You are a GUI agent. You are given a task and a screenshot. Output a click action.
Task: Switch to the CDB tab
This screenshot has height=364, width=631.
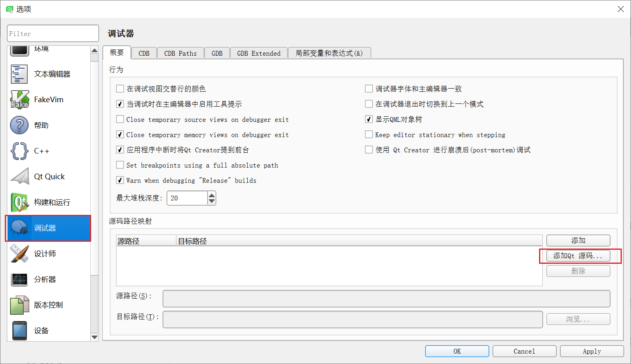click(144, 53)
